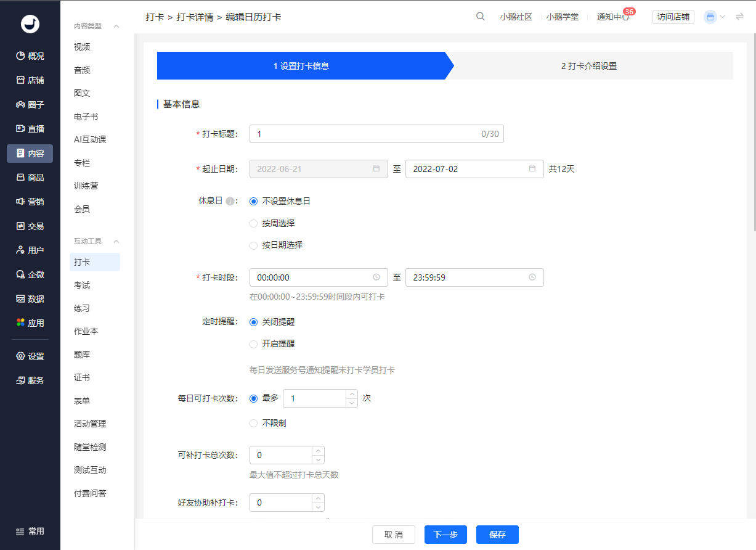Open the store avatar dropdown
Viewport: 756px width, 550px height.
tap(714, 17)
